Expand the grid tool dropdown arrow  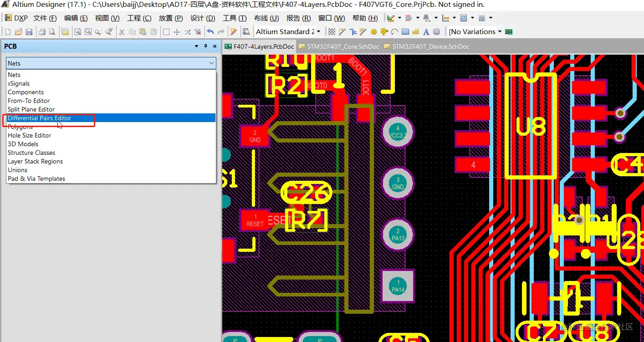tap(491, 18)
